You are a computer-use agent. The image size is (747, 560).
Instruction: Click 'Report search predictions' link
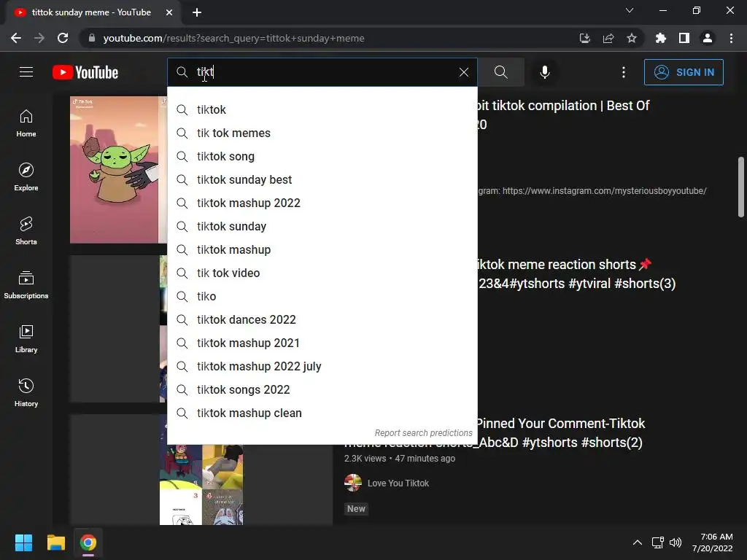tap(424, 433)
